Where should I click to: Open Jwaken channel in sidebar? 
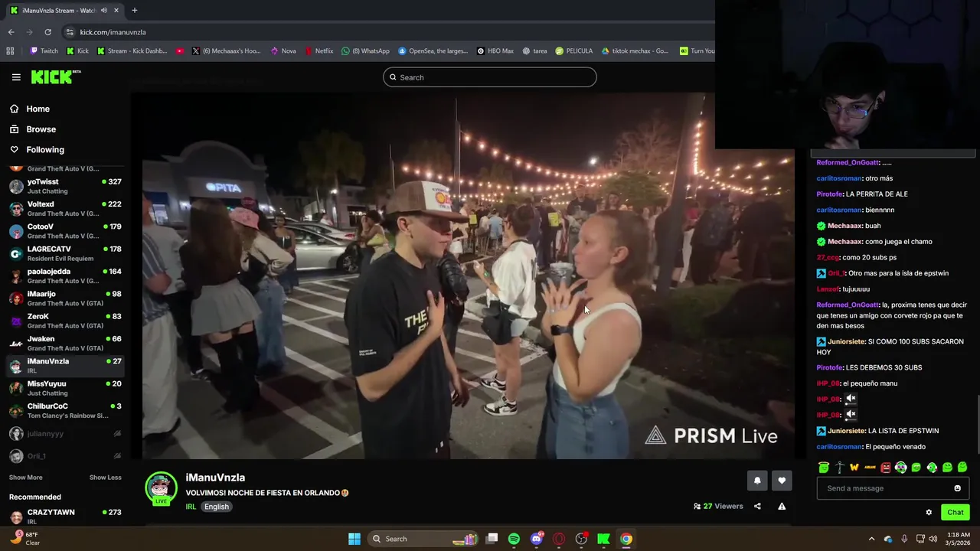point(64,343)
